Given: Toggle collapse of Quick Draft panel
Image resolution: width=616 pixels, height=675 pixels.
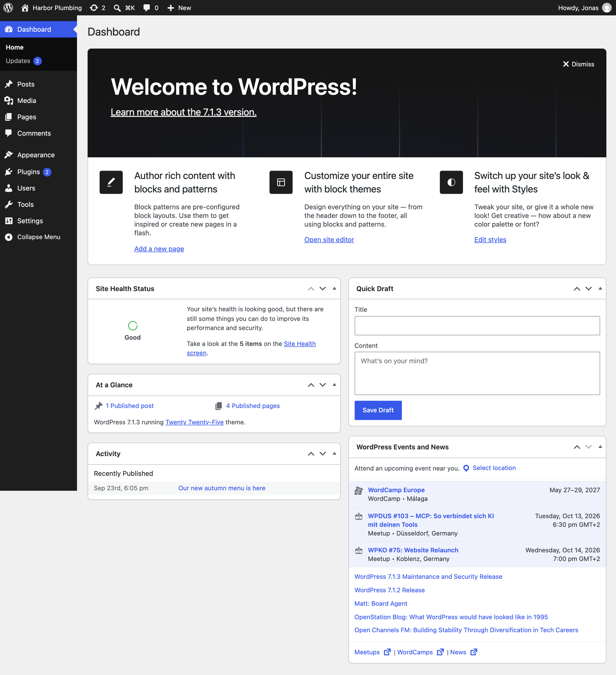Looking at the screenshot, I should [600, 288].
